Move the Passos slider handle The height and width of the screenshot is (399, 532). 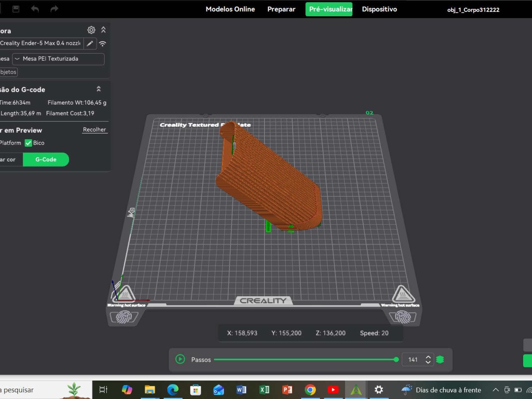(x=396, y=360)
